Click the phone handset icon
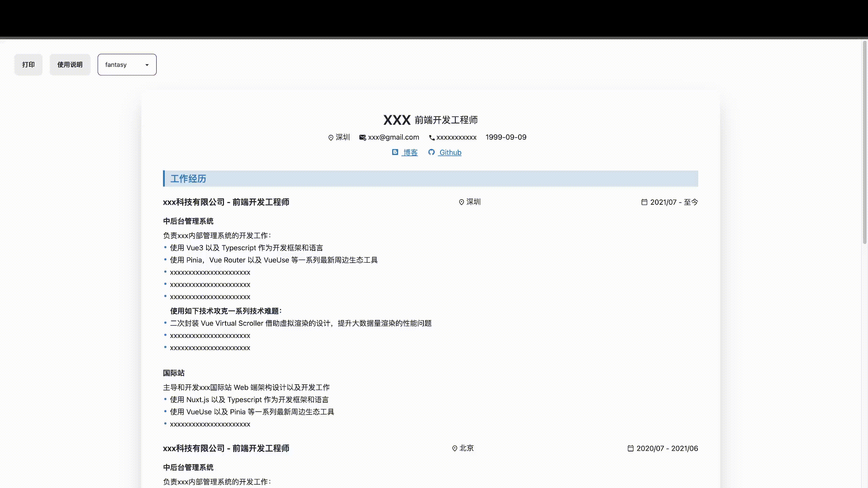The height and width of the screenshot is (488, 868). [432, 138]
